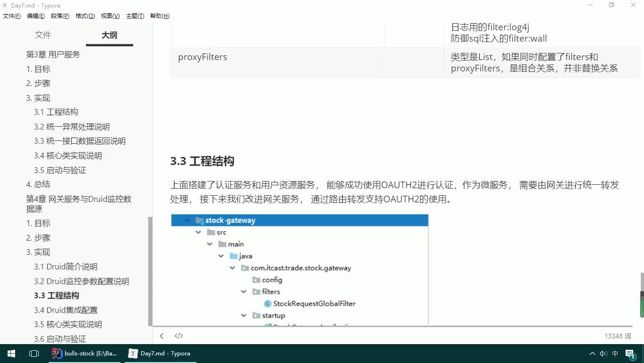Jump to outline 4. 总结
The width and height of the screenshot is (644, 363).
38,184
